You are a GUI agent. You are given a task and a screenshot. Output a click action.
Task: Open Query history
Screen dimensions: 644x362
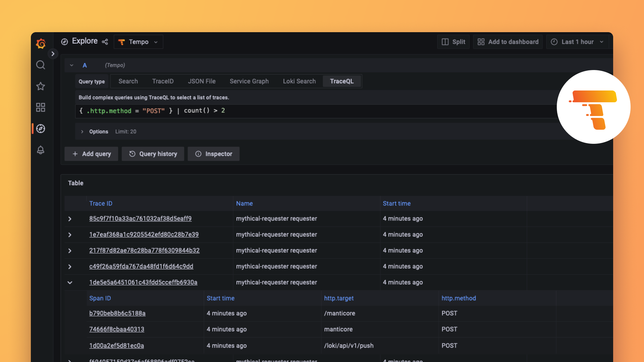pyautogui.click(x=153, y=154)
